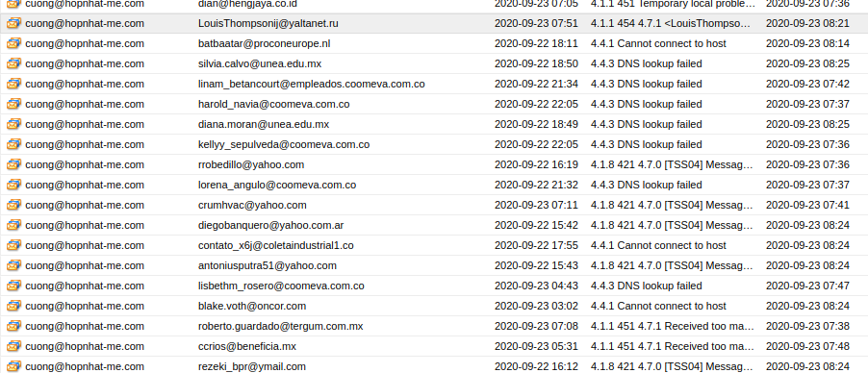Click recipient rezeki_bpr@ymail.com

(x=252, y=366)
